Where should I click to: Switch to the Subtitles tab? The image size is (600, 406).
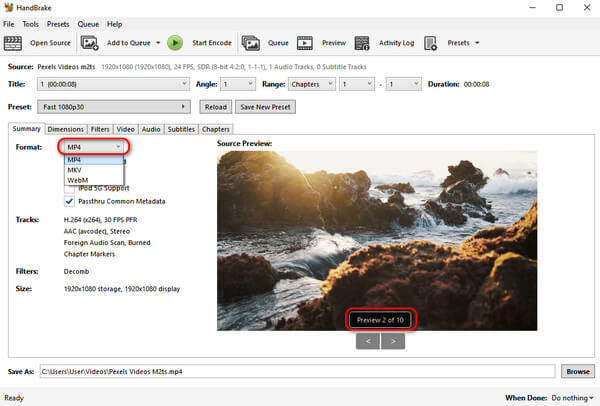coord(181,129)
